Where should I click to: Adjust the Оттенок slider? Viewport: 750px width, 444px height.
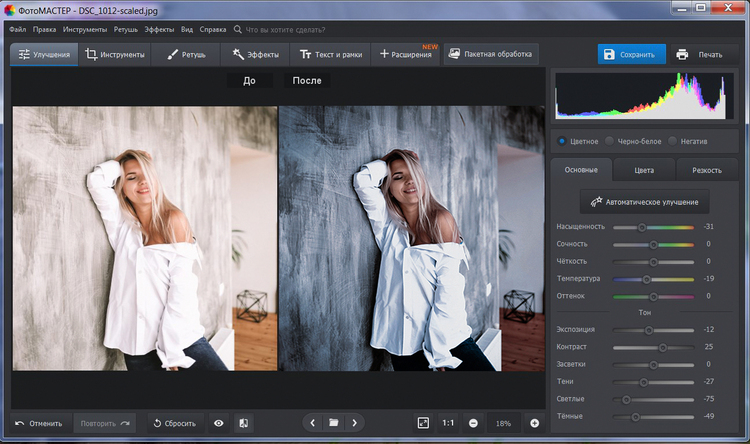pyautogui.click(x=653, y=297)
